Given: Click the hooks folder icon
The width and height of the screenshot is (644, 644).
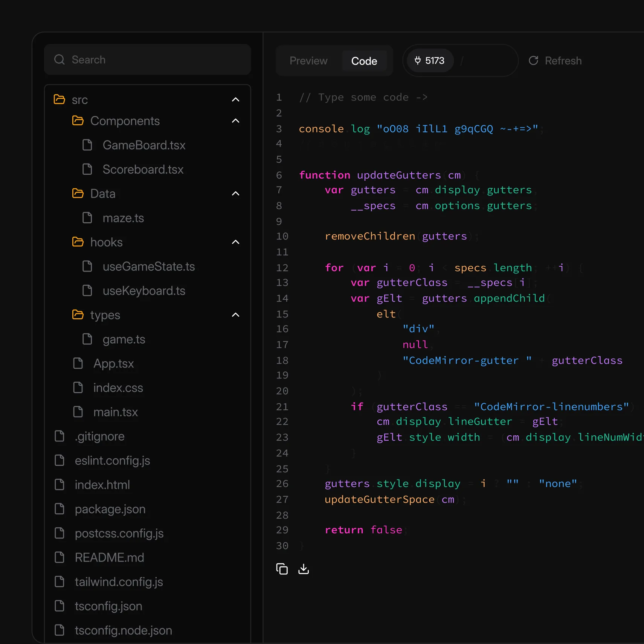Looking at the screenshot, I should (x=78, y=242).
